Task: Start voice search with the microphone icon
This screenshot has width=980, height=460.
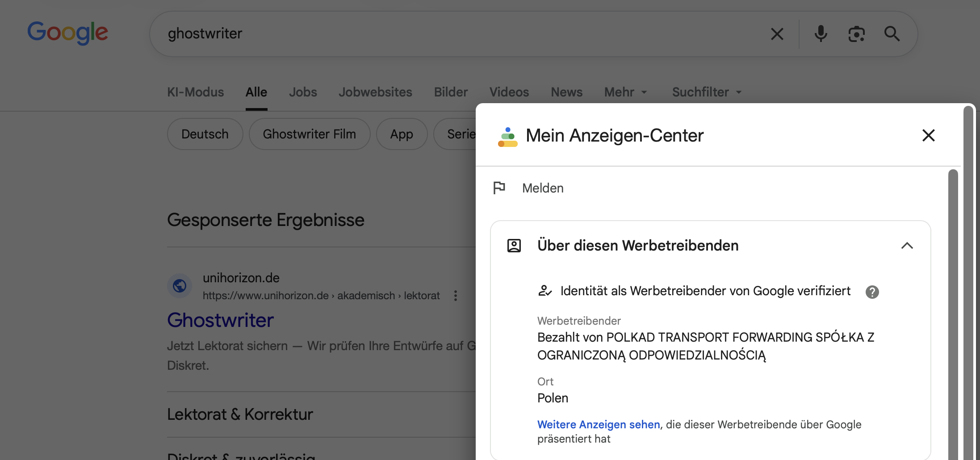Action: pos(821,34)
